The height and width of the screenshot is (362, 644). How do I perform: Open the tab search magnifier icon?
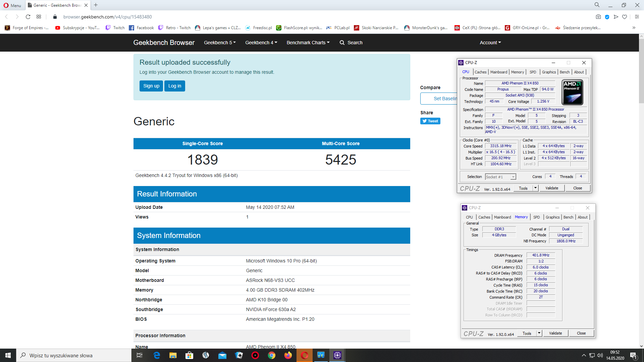[597, 5]
